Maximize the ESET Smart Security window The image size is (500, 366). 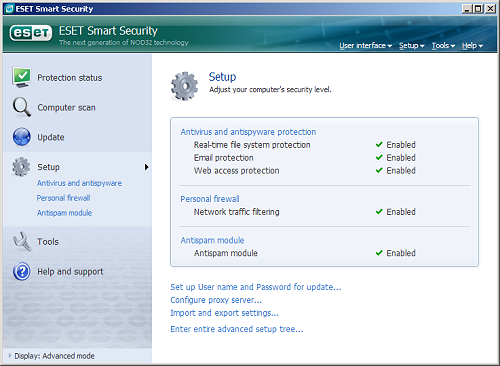(x=478, y=9)
